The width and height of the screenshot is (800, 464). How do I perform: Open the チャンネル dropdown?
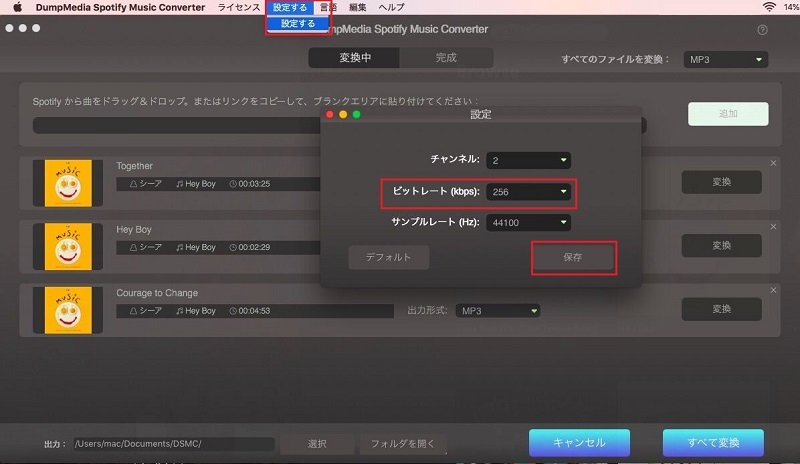528,160
